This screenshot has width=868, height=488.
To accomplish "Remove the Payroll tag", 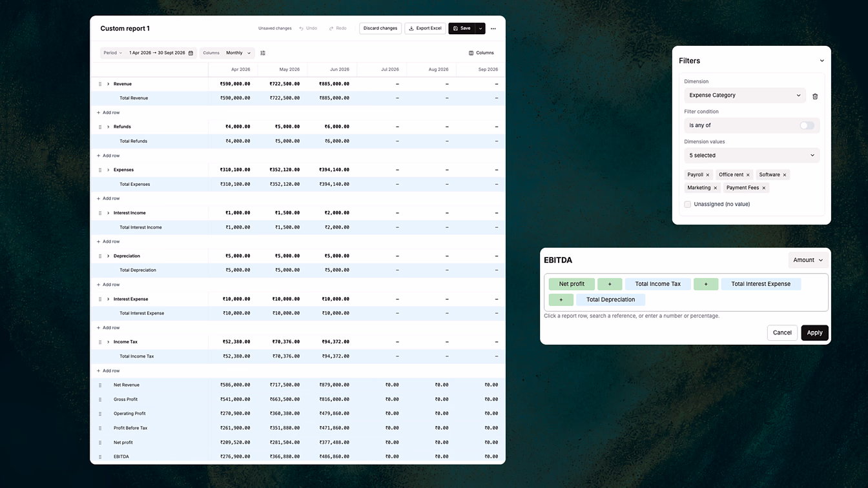I will 708,175.
